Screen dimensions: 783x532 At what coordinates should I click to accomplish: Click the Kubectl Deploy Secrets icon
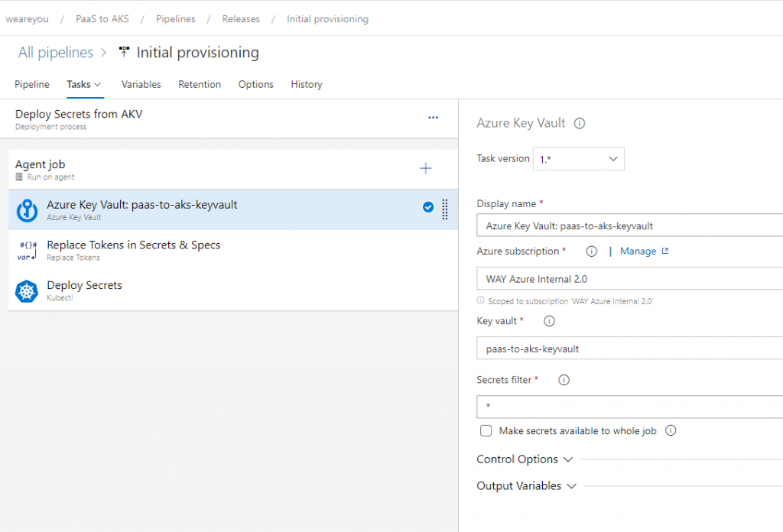click(x=28, y=291)
